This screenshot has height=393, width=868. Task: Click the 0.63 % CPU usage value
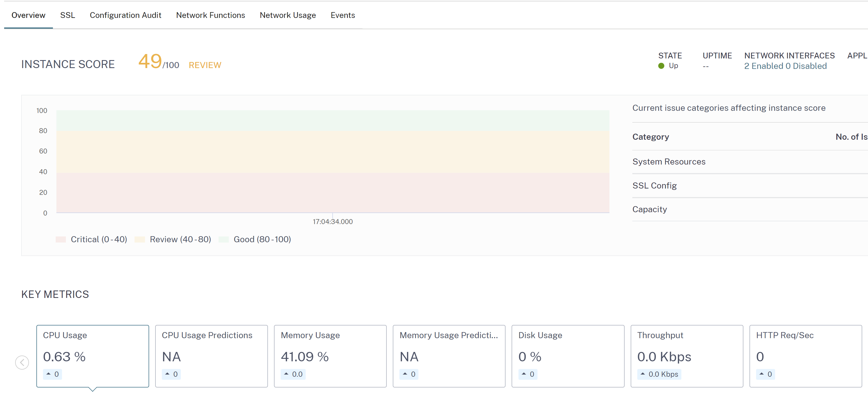click(x=64, y=357)
